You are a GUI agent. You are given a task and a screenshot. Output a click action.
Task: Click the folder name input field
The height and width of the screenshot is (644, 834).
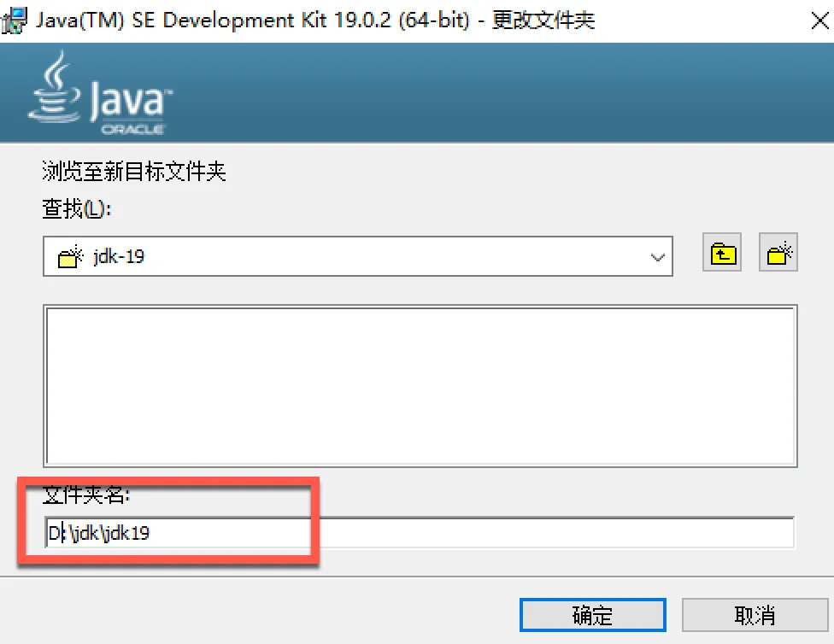point(420,532)
